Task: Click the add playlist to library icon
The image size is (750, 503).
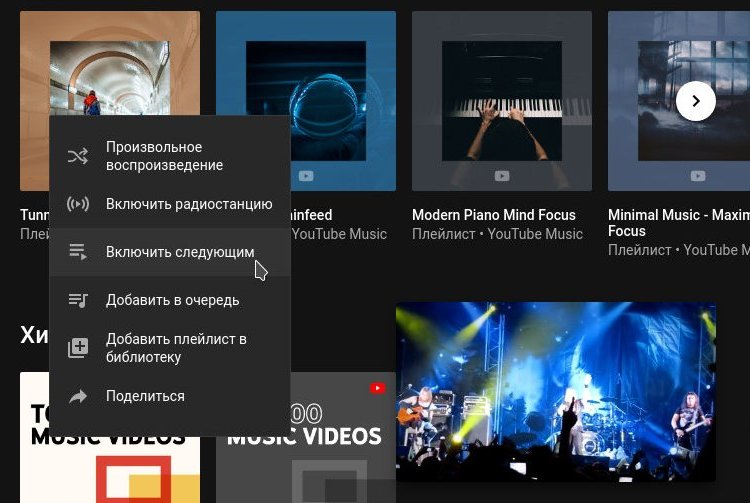Action: pyautogui.click(x=77, y=348)
